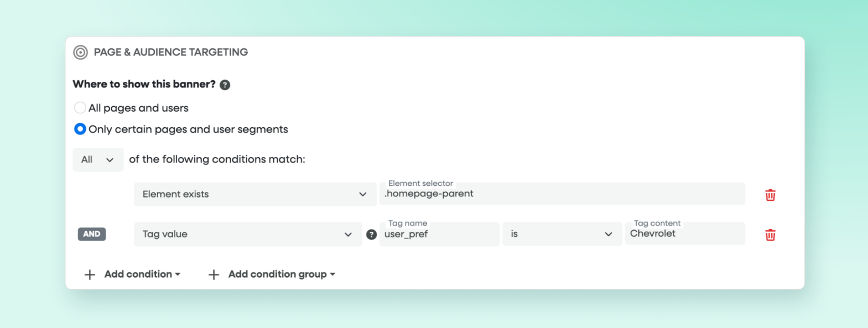Expand the Add condition group caret menu

click(332, 274)
